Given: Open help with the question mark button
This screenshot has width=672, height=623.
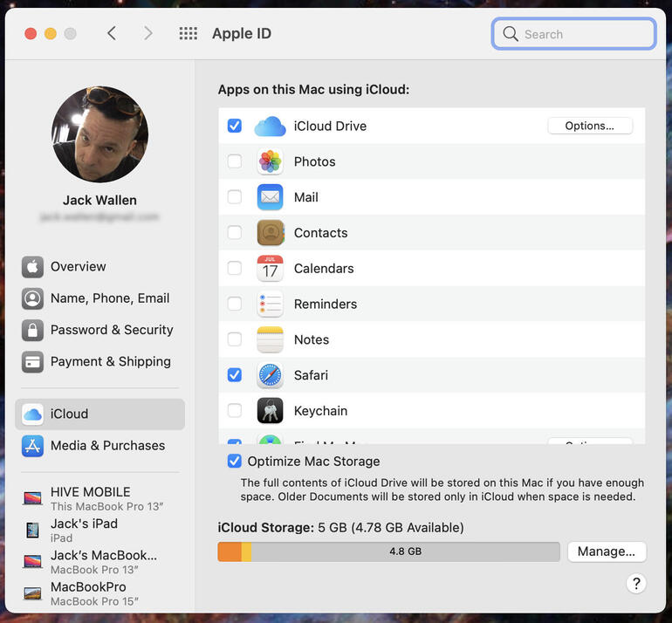Looking at the screenshot, I should (x=636, y=584).
